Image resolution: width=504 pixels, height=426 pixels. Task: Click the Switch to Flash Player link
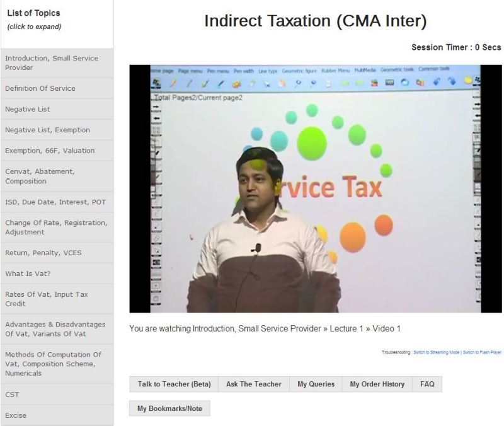482,352
